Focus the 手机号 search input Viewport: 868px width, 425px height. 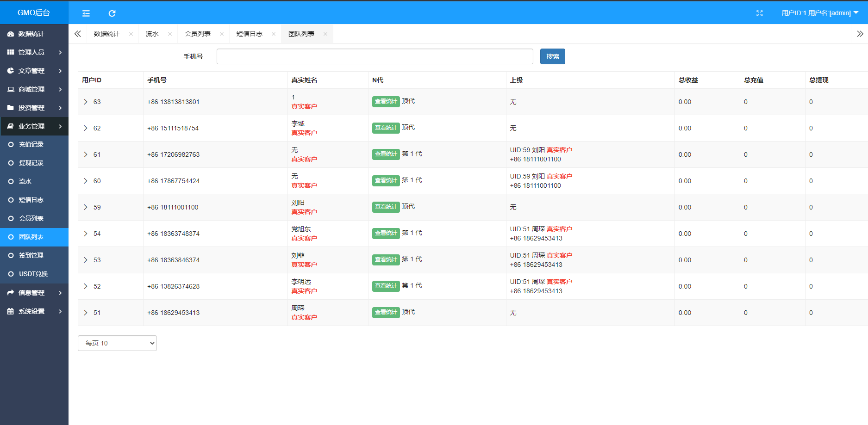tap(375, 56)
